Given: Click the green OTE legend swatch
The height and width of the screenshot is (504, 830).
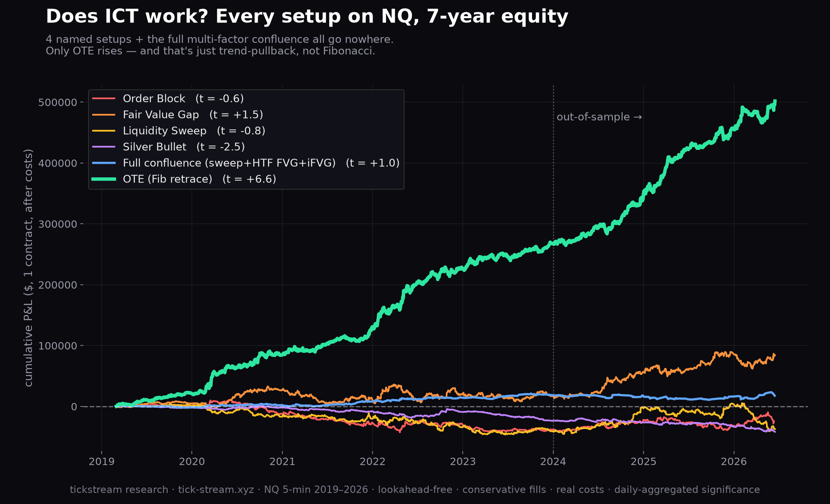Looking at the screenshot, I should tap(104, 179).
